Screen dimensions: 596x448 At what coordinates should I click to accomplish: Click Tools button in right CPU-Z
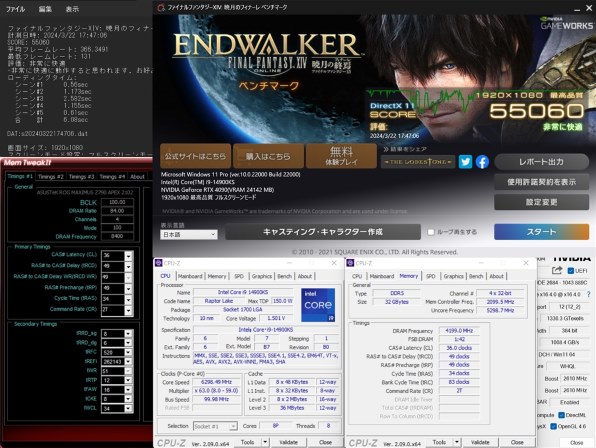(439, 442)
